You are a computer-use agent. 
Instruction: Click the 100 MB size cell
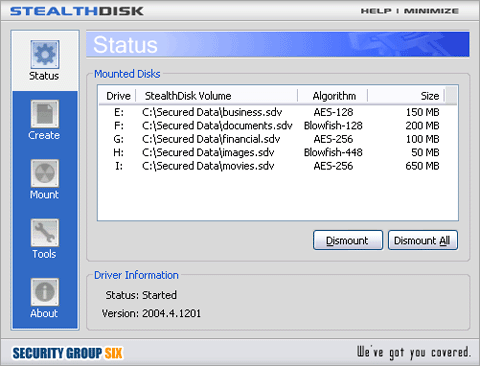(x=422, y=139)
